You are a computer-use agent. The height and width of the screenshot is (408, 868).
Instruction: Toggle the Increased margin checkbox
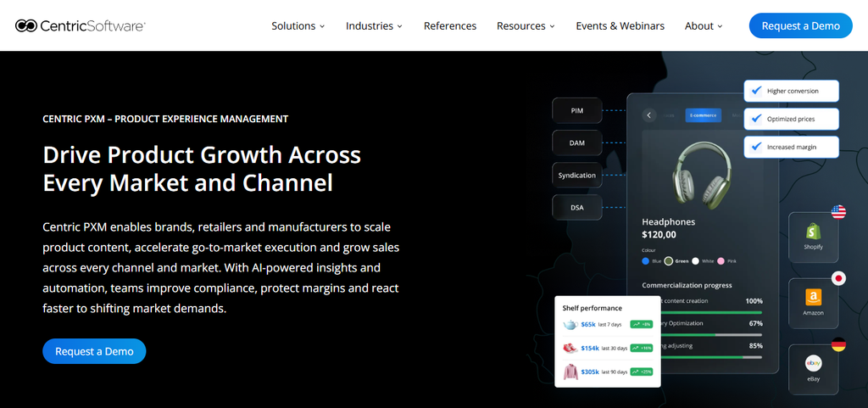[756, 148]
